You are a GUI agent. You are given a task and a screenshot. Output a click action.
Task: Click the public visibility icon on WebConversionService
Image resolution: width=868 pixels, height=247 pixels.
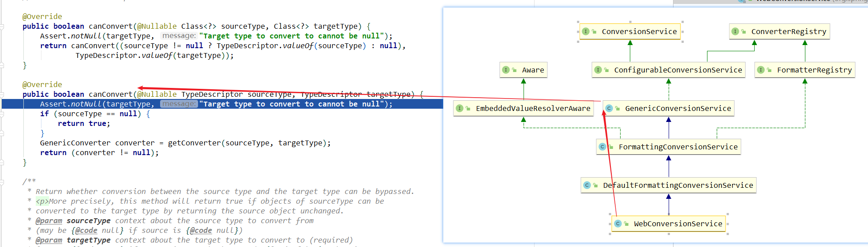pyautogui.click(x=626, y=224)
